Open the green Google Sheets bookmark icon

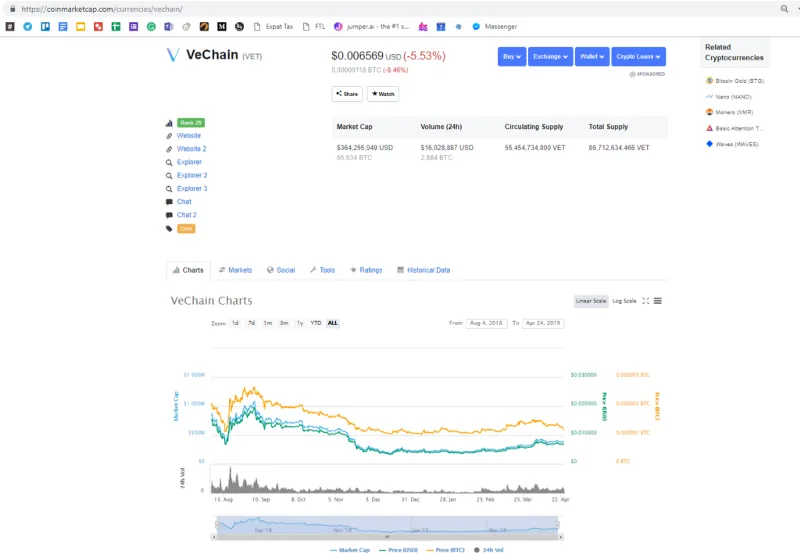[116, 27]
